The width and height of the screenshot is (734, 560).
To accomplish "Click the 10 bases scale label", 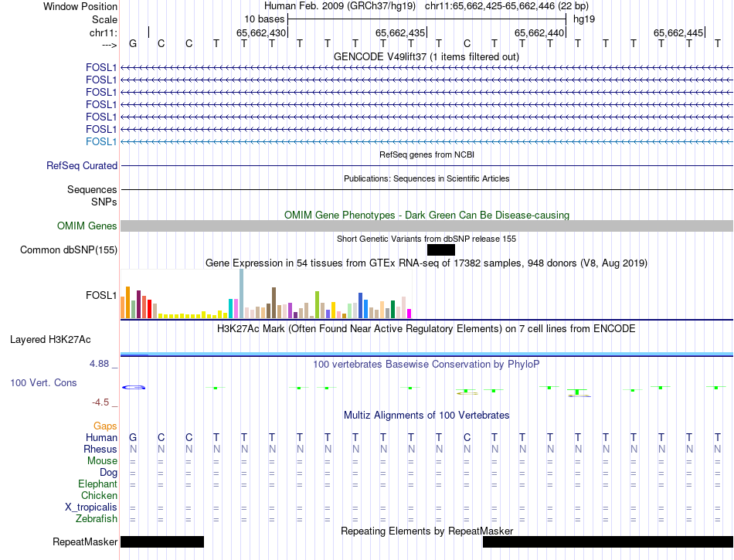I will coord(264,19).
